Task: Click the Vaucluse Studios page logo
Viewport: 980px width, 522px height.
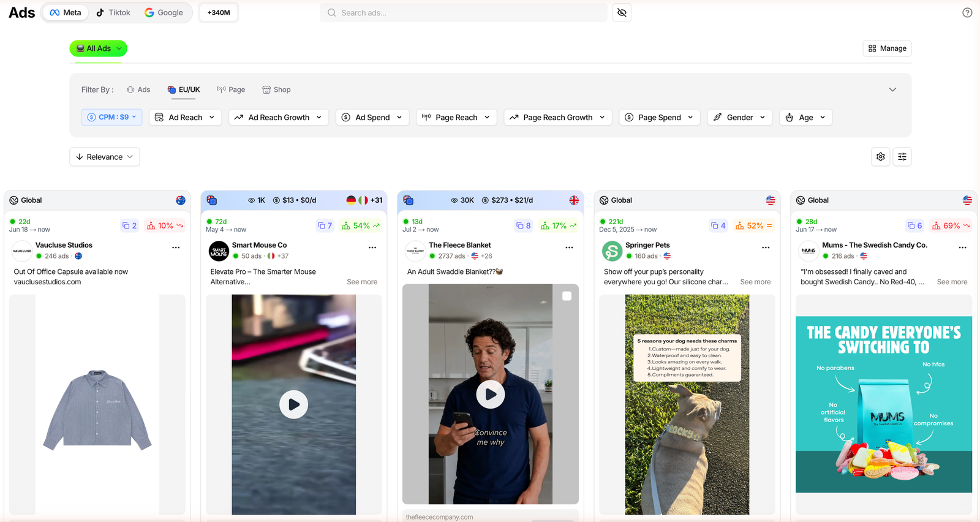Action: pyautogui.click(x=22, y=251)
